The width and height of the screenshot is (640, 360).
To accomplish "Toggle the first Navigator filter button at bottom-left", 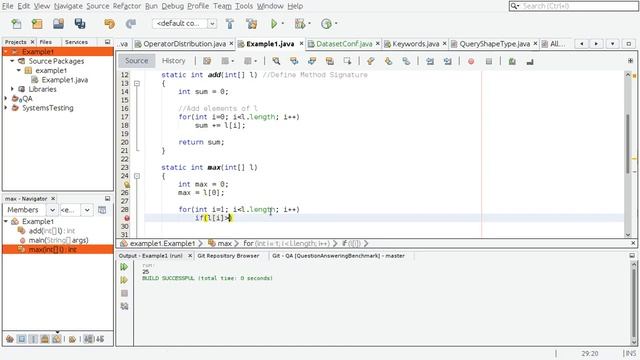I will click(10, 339).
